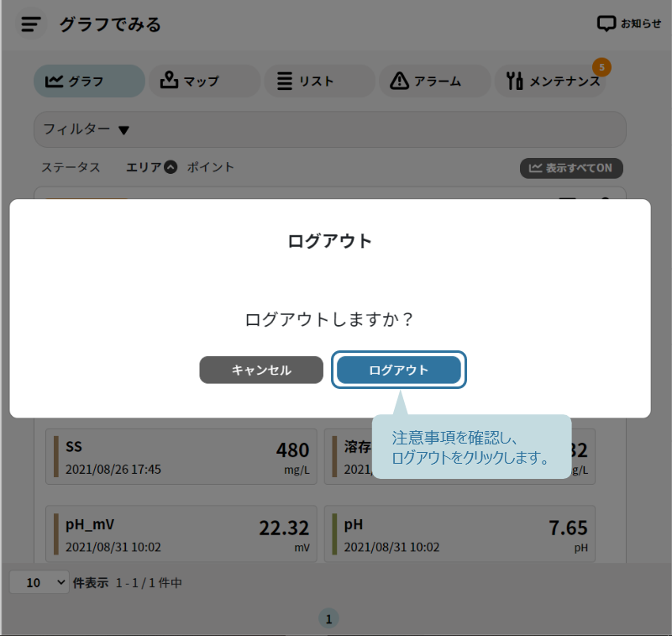Switch to the マップ tab
Screen dimensions: 672x636
coord(204,81)
